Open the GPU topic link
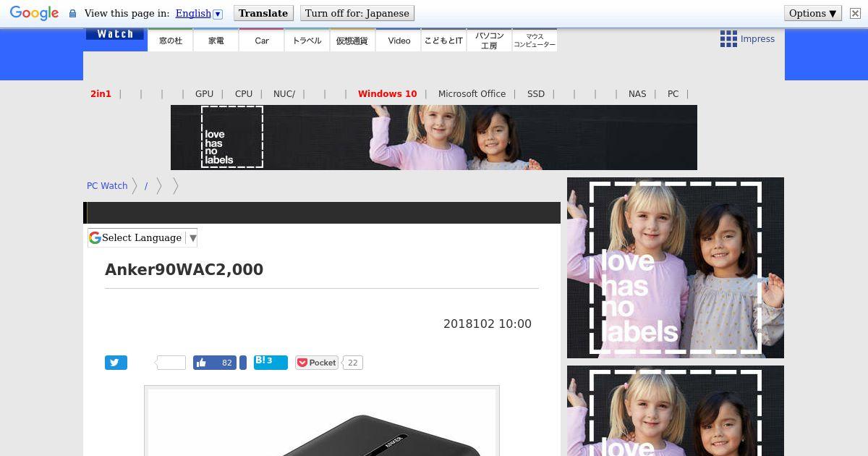The width and height of the screenshot is (868, 456). click(204, 94)
